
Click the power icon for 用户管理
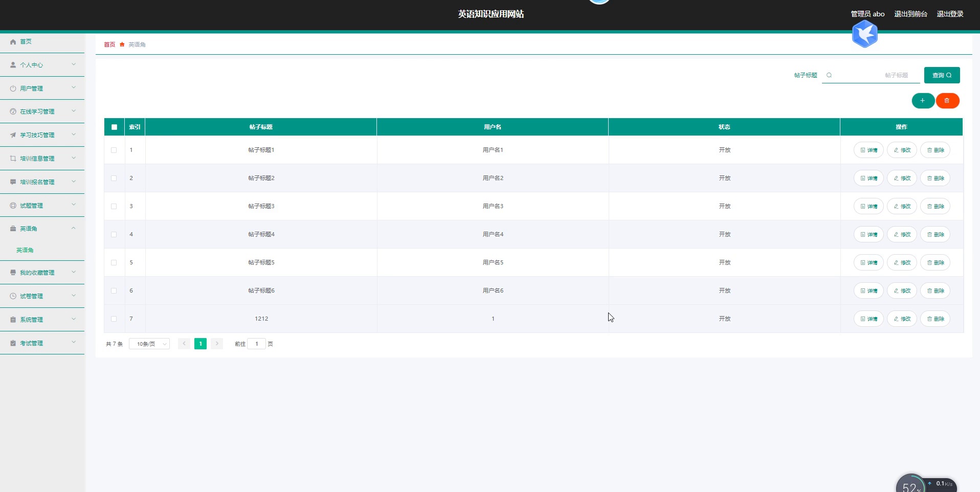click(13, 88)
